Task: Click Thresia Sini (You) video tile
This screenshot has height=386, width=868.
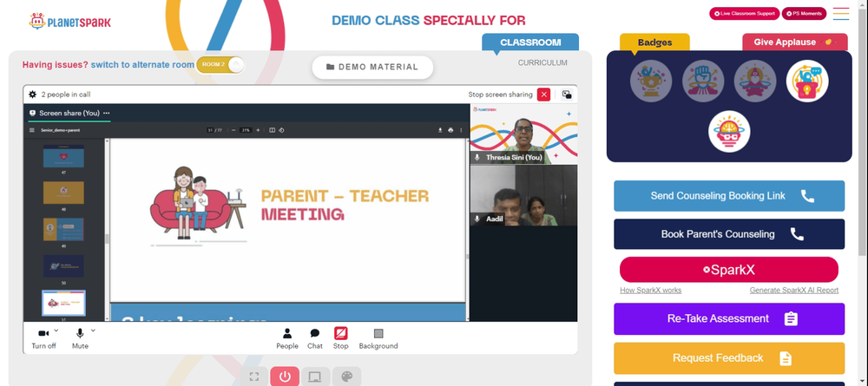Action: (523, 134)
